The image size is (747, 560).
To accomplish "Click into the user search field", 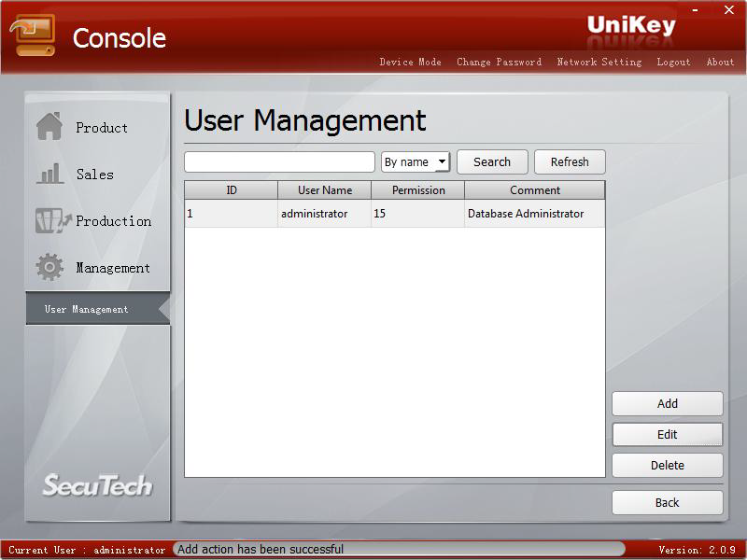I will click(x=279, y=161).
